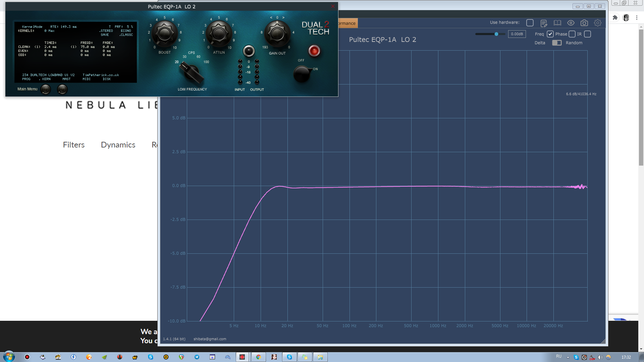Click the eye view icon
The width and height of the screenshot is (644, 362).
(571, 23)
